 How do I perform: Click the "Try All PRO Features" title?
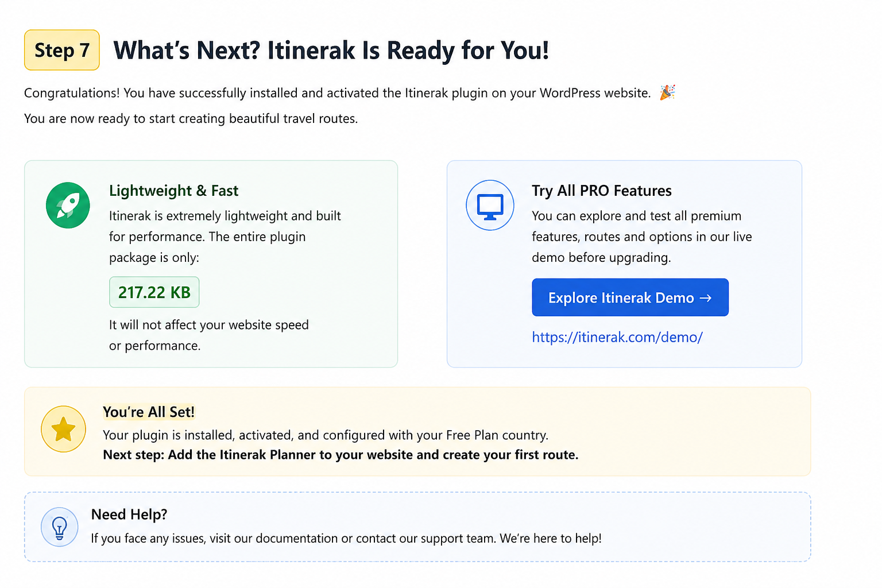point(602,191)
